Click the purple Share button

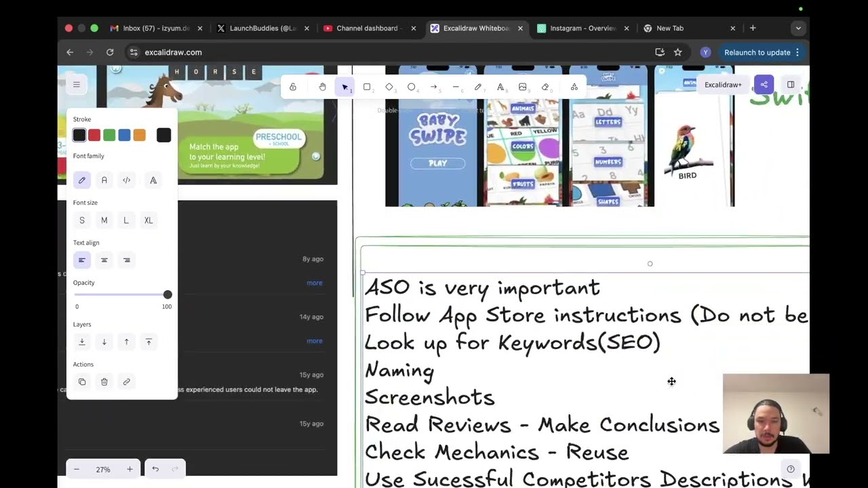[764, 85]
